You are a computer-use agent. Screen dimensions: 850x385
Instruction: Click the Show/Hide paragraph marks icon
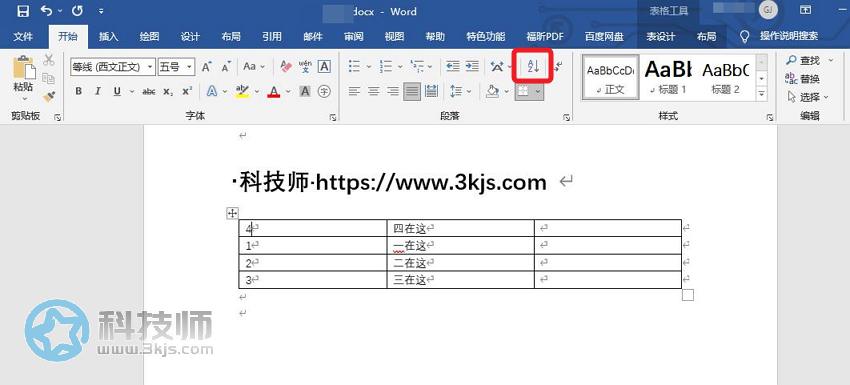point(559,66)
